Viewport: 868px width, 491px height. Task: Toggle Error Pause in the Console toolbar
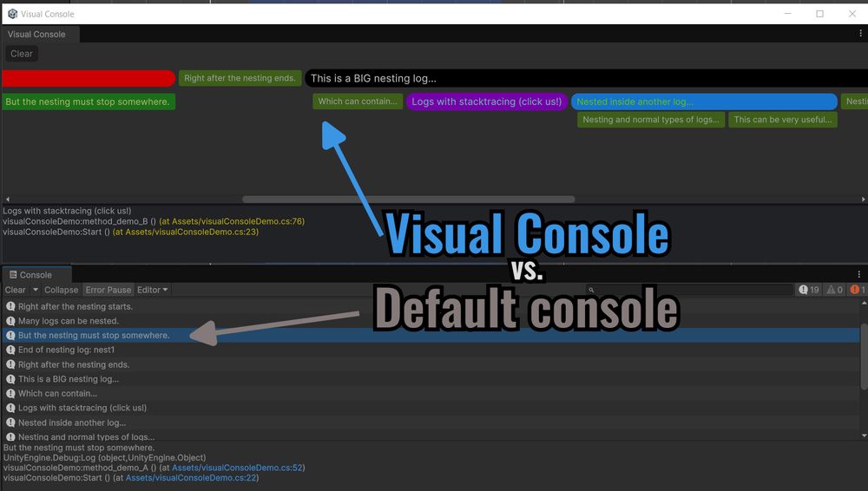[x=108, y=290]
